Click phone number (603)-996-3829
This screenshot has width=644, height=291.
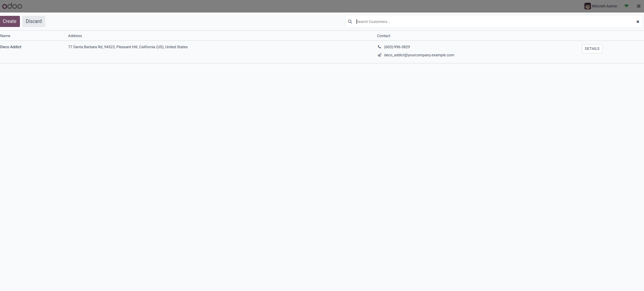coord(397,47)
